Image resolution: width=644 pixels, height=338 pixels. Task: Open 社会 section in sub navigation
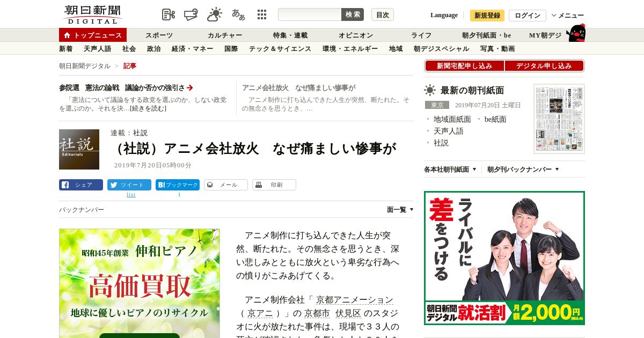pyautogui.click(x=129, y=49)
